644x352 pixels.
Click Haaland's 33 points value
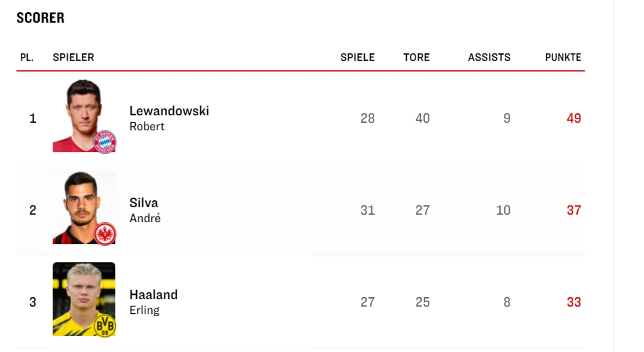click(574, 302)
